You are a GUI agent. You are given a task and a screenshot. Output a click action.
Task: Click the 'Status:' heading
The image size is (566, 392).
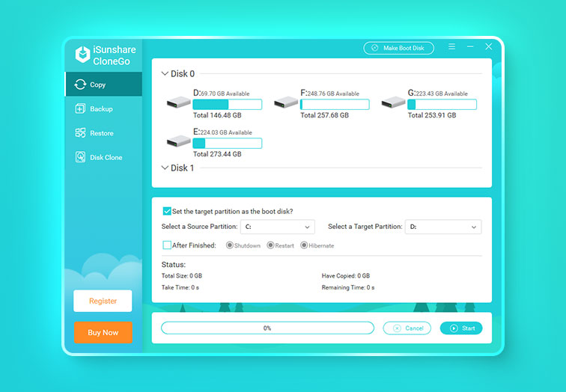pos(174,265)
